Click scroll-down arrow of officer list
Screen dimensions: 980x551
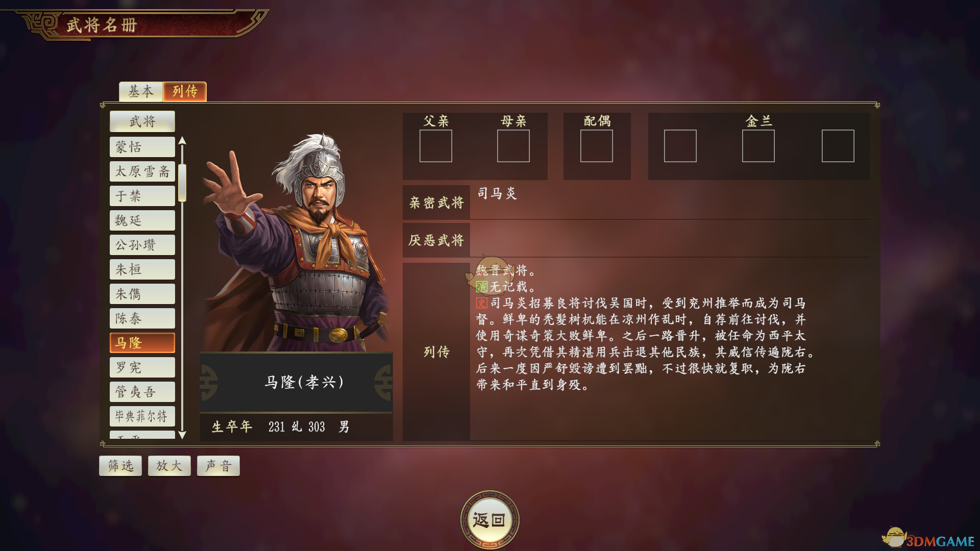click(x=182, y=435)
